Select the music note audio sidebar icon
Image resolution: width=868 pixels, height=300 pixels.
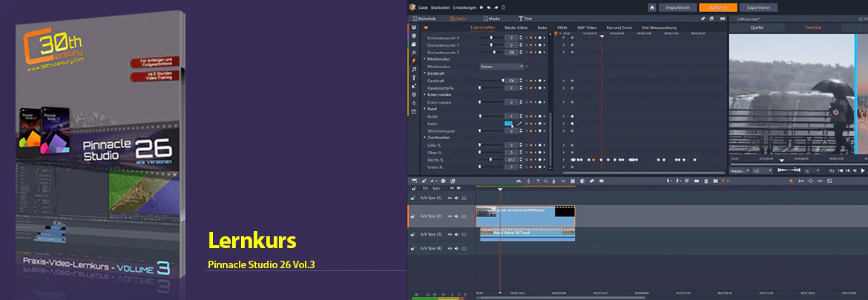413,70
